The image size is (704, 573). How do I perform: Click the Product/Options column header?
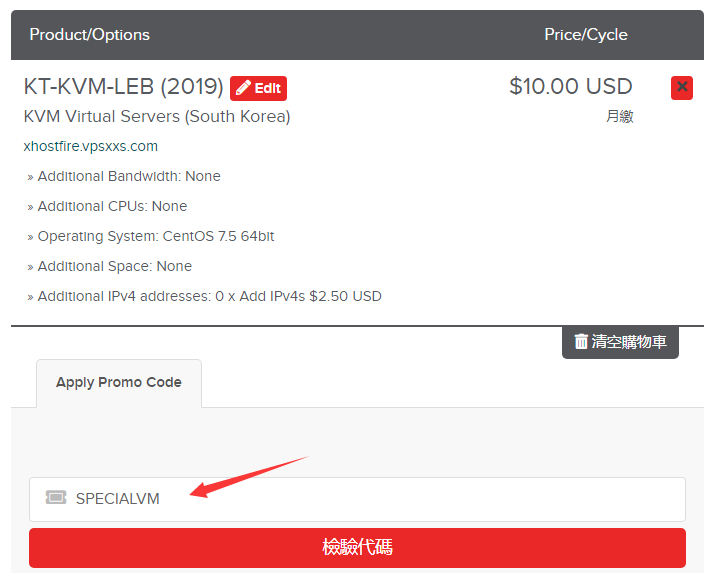pyautogui.click(x=89, y=35)
